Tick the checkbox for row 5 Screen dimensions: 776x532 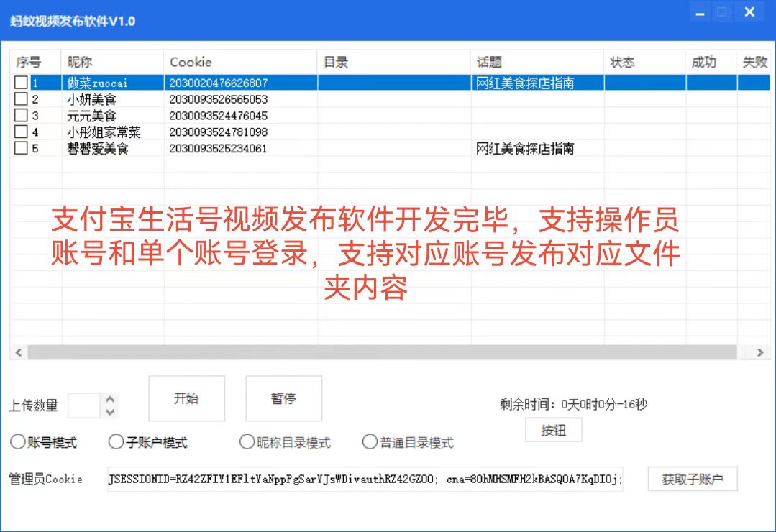click(21, 148)
